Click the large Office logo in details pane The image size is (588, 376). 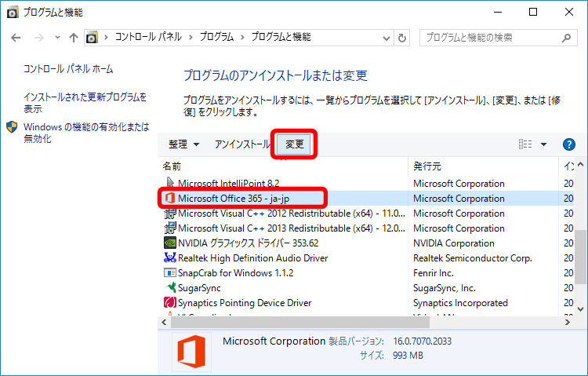pyautogui.click(x=191, y=351)
